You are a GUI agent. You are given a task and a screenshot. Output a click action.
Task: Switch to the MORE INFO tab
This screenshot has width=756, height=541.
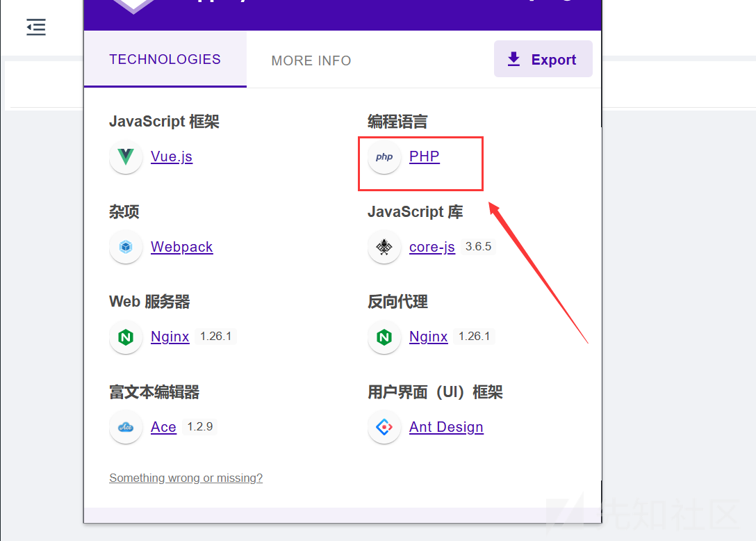pyautogui.click(x=311, y=60)
